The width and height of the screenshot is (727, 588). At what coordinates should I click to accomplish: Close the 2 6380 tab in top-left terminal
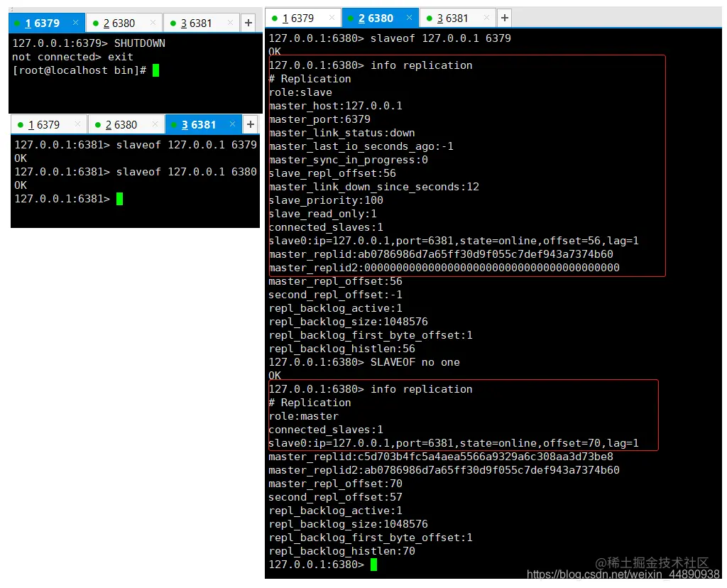(x=153, y=22)
